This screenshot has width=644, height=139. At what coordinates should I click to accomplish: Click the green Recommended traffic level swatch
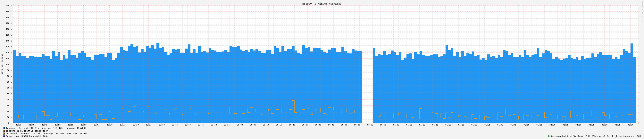pyautogui.click(x=548, y=136)
